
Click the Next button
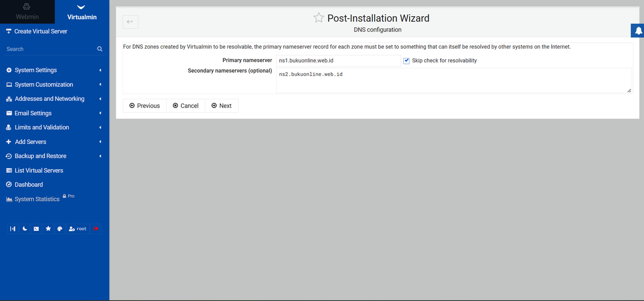(x=222, y=106)
